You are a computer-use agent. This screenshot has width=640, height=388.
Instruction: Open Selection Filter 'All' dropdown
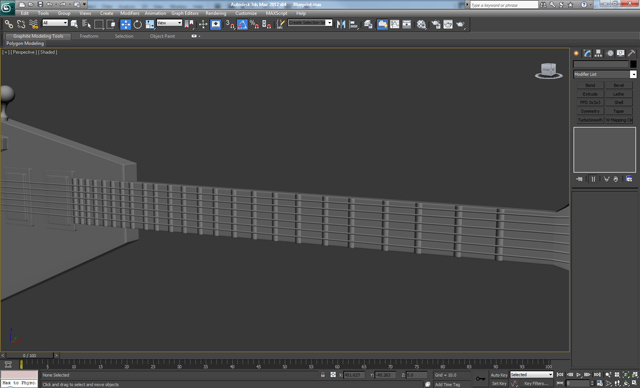click(55, 23)
